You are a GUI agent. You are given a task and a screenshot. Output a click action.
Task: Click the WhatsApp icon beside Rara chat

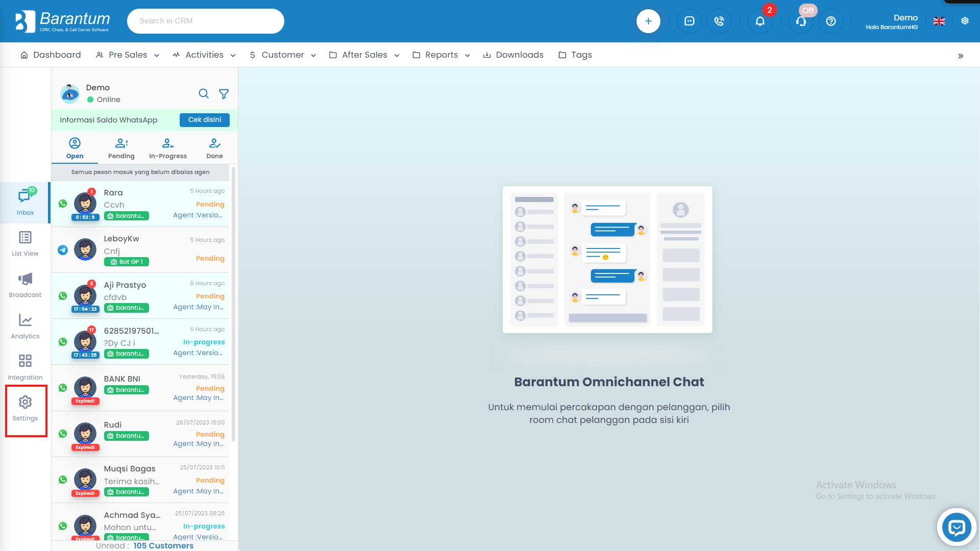pos(63,204)
